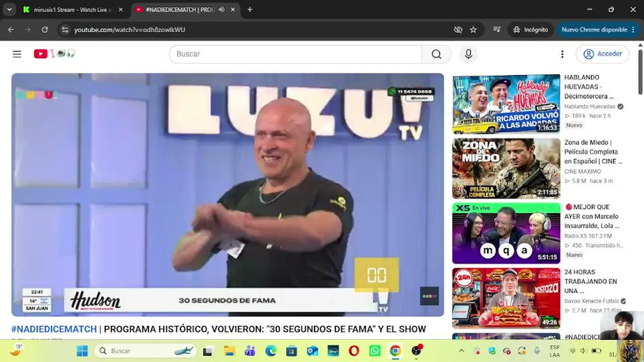Click Radio X5 107.3 FM channel name

pos(588,236)
